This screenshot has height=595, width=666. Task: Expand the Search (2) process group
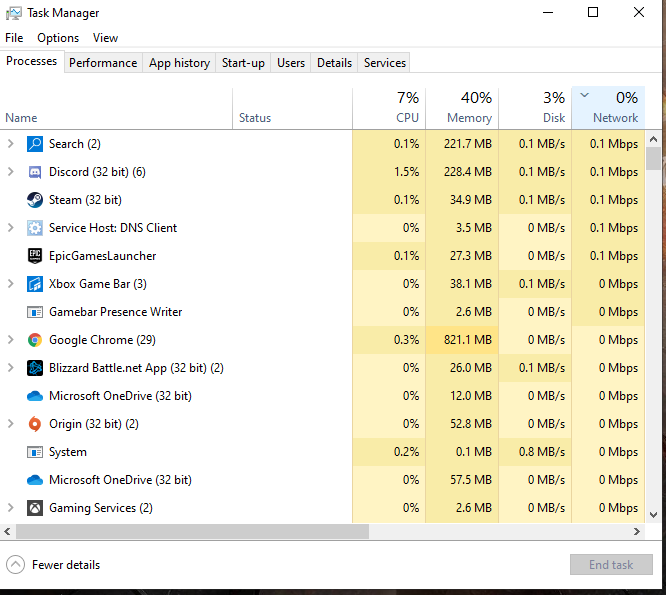click(11, 144)
